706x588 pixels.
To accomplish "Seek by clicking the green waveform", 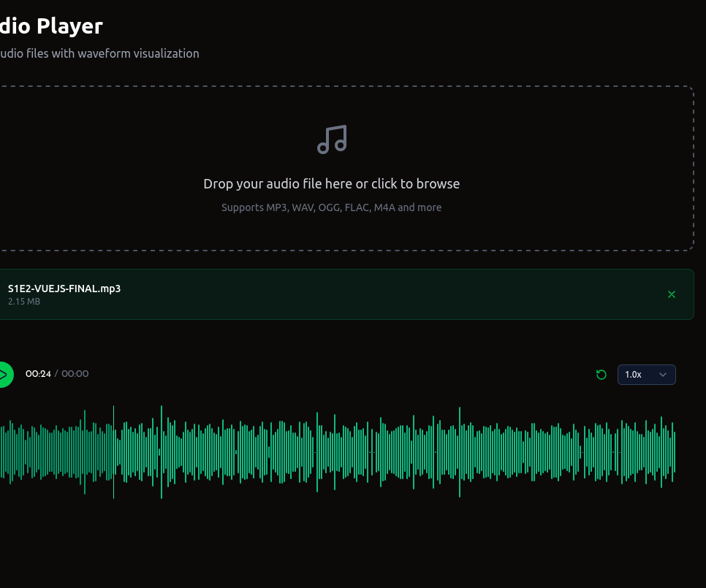I will tap(338, 451).
